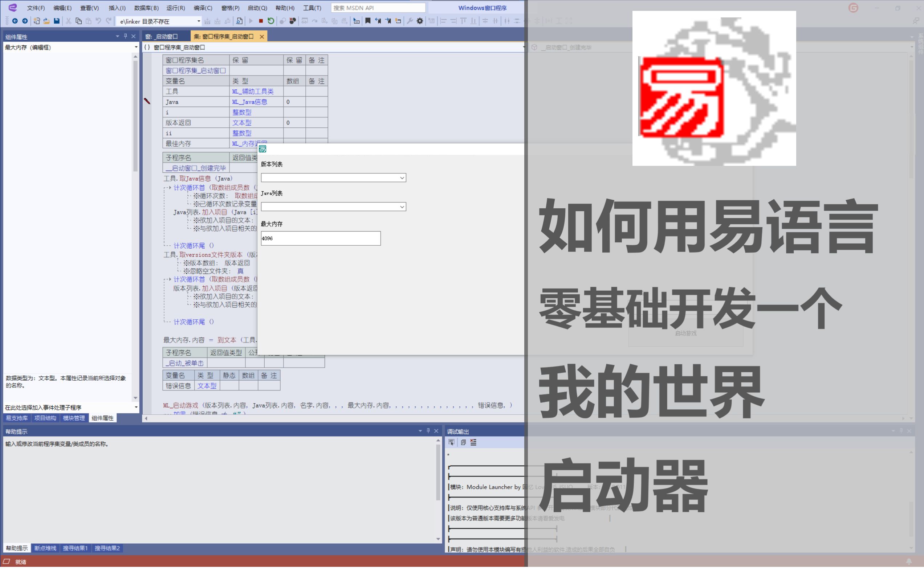Screen dimensions: 924x577
Task: Open the 数据库(B) menu
Action: pyautogui.click(x=146, y=8)
